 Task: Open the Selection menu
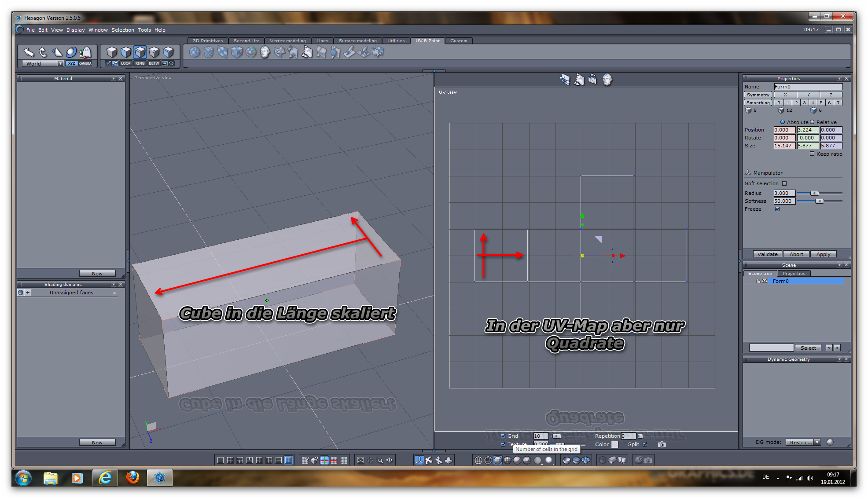click(x=122, y=30)
